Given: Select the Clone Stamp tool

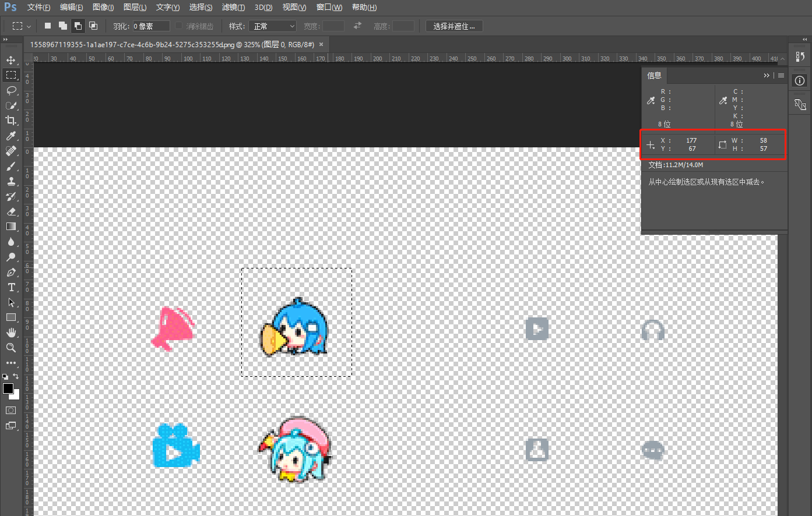Looking at the screenshot, I should pyautogui.click(x=11, y=181).
